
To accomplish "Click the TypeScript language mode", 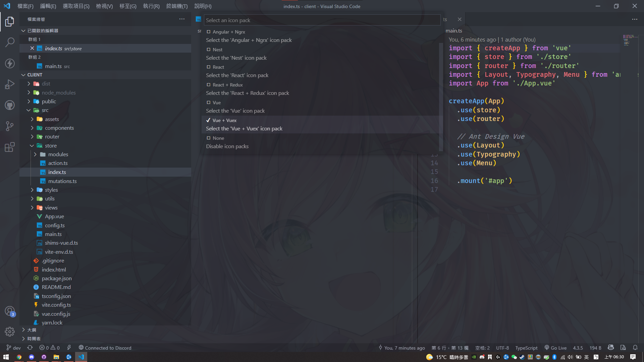I will pos(526,348).
